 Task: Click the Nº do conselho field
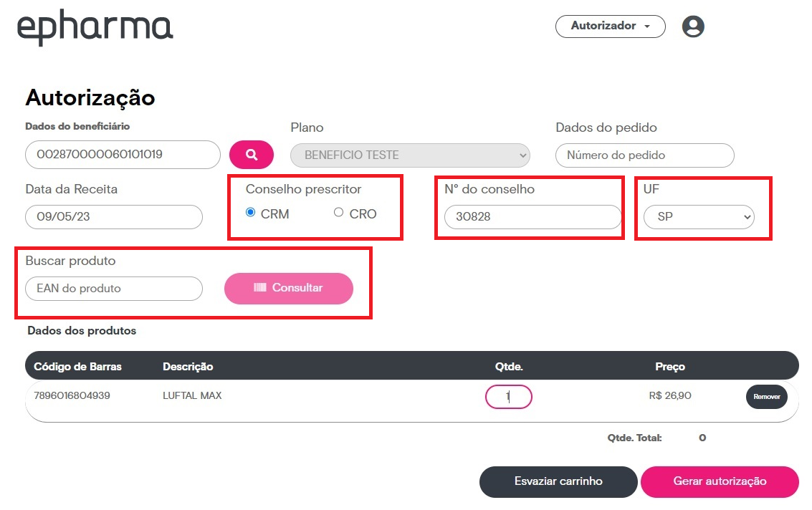coord(533,217)
